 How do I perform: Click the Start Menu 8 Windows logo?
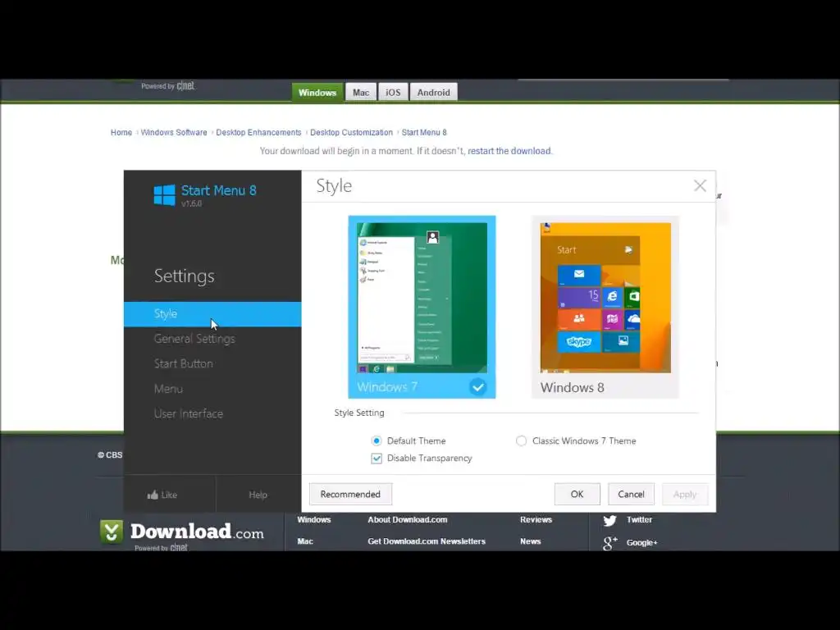click(164, 195)
